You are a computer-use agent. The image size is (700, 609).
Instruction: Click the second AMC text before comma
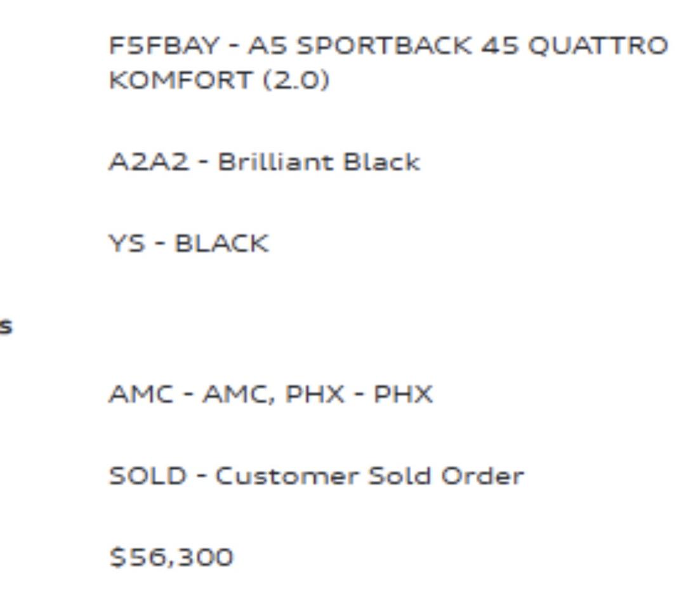pos(235,395)
